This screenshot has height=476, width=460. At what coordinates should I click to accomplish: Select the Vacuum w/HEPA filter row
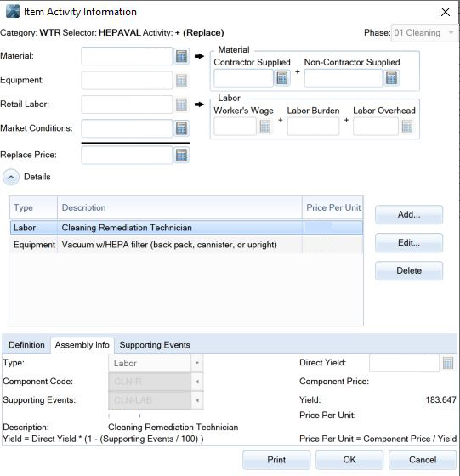click(x=186, y=245)
